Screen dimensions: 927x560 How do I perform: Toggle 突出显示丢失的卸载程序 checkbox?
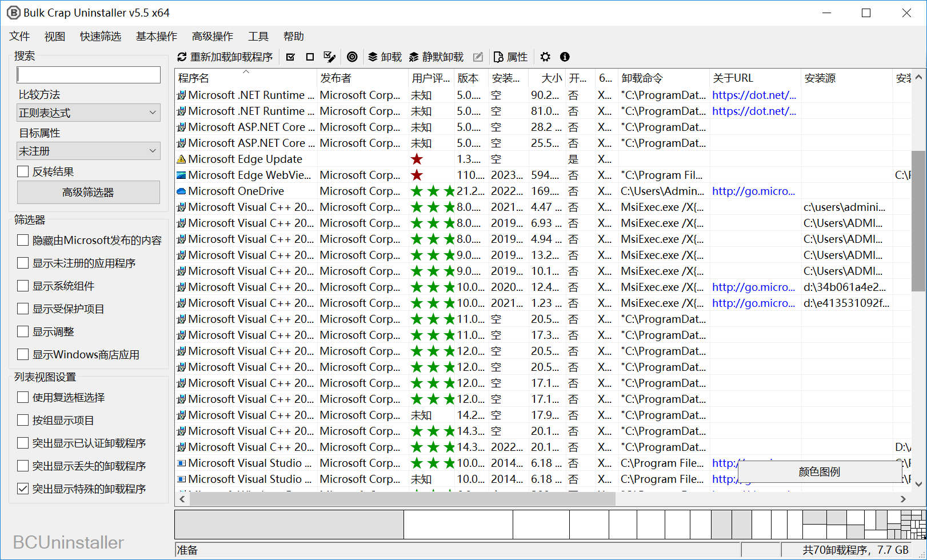pyautogui.click(x=82, y=466)
